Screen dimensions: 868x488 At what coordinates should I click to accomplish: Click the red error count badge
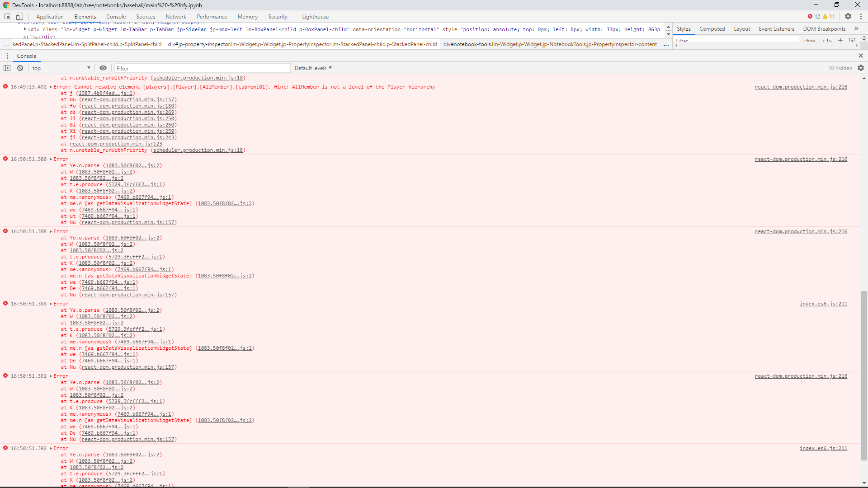[814, 17]
